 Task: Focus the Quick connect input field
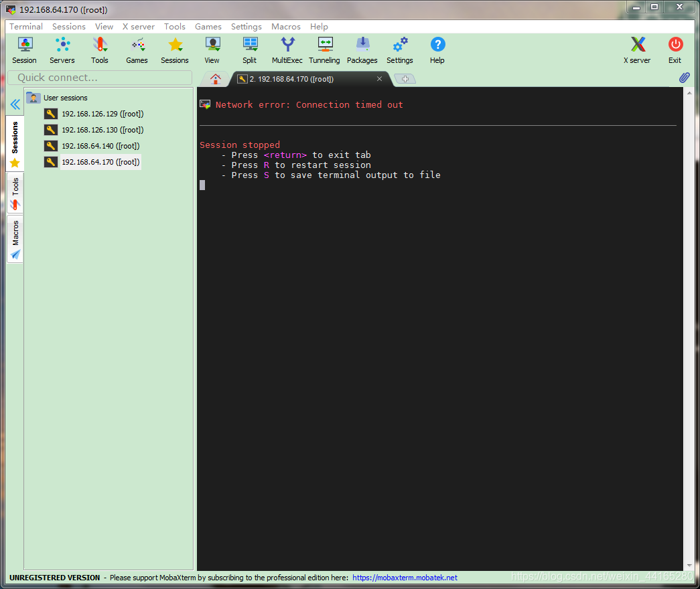(x=100, y=78)
